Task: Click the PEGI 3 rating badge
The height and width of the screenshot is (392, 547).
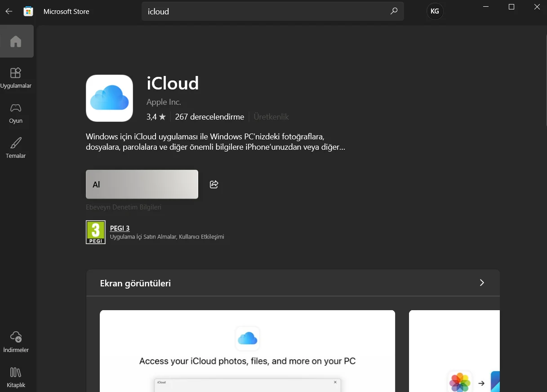Action: point(95,232)
